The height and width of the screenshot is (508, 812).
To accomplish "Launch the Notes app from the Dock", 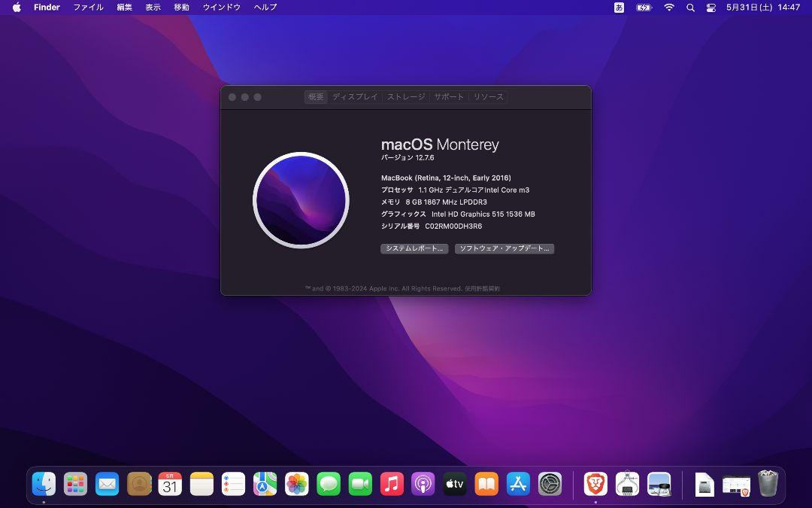I will point(202,484).
